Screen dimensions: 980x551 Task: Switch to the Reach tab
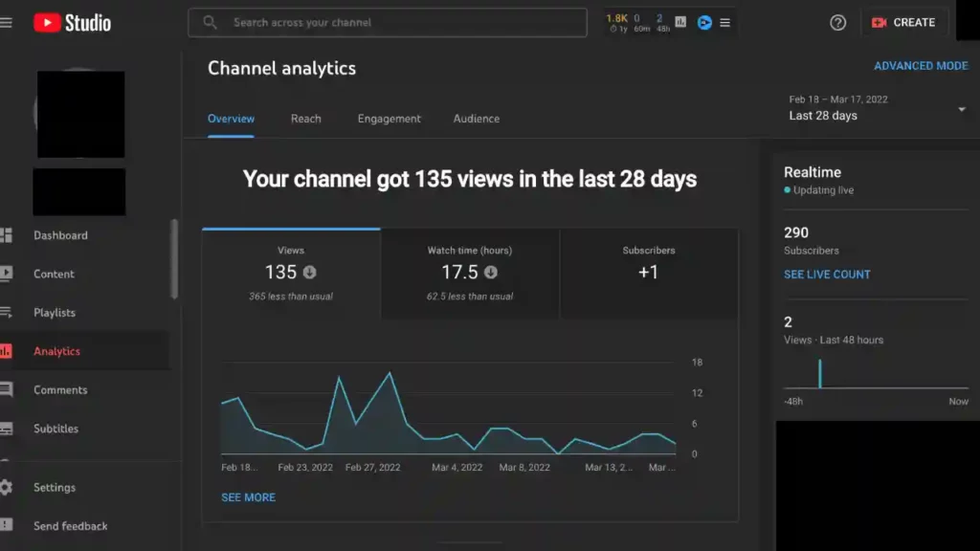tap(306, 119)
